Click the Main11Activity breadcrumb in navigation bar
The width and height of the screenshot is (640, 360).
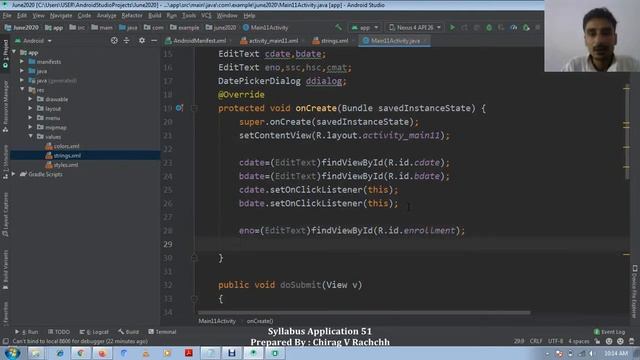[x=265, y=28]
